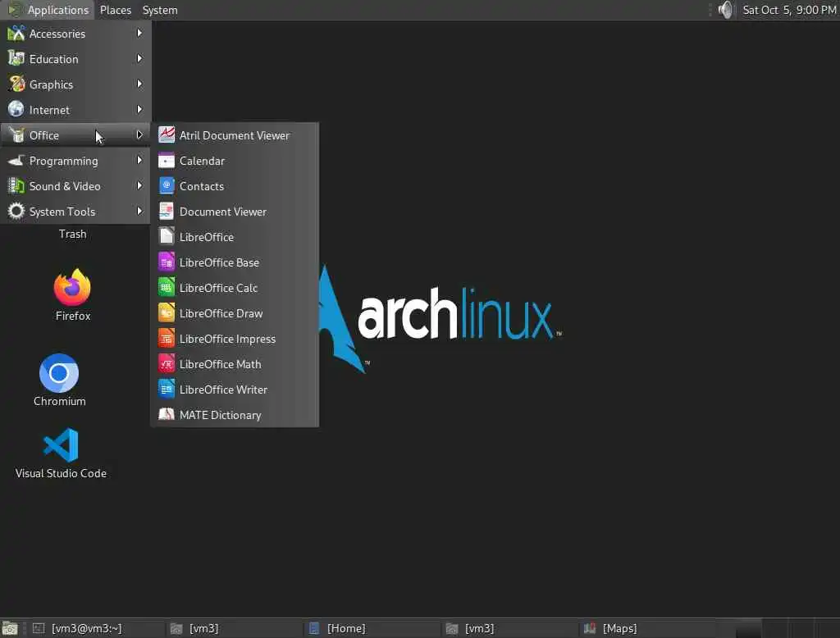840x638 pixels.
Task: Click the Atril Document Viewer label
Action: point(234,135)
